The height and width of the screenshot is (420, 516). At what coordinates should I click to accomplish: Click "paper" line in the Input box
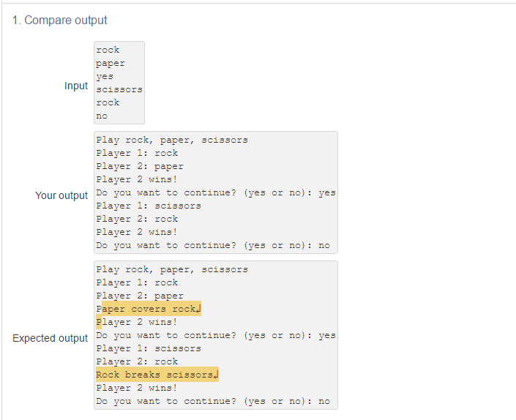pos(111,63)
